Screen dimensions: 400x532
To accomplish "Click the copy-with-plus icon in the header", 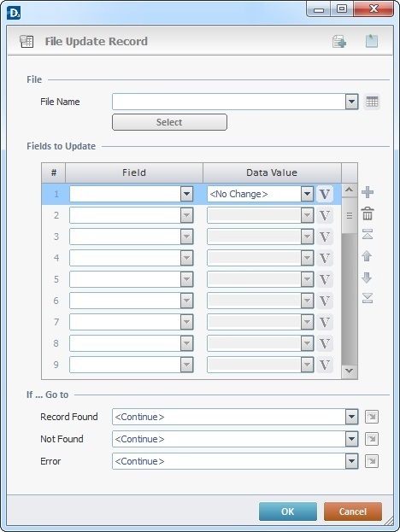I will [339, 41].
